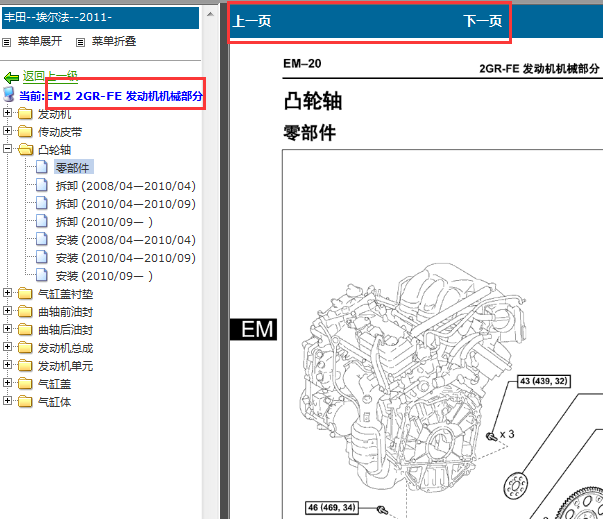Select the 气缸体 folder label
The height and width of the screenshot is (519, 603).
coord(54,402)
